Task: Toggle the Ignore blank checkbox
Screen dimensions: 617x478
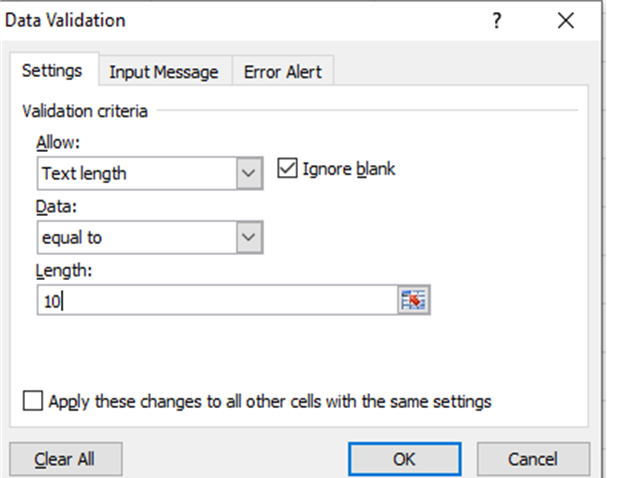Action: (x=287, y=169)
